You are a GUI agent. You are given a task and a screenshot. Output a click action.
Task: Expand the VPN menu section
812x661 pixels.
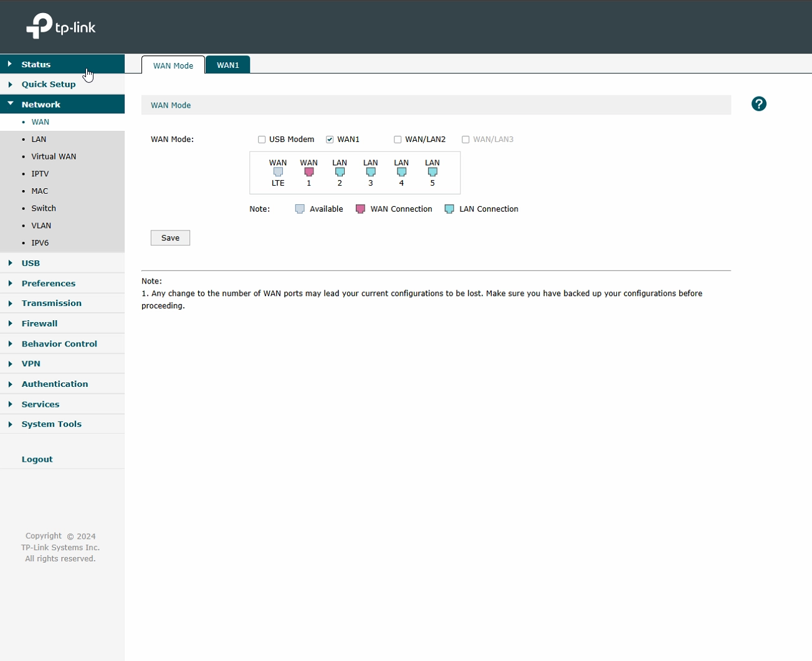click(31, 363)
